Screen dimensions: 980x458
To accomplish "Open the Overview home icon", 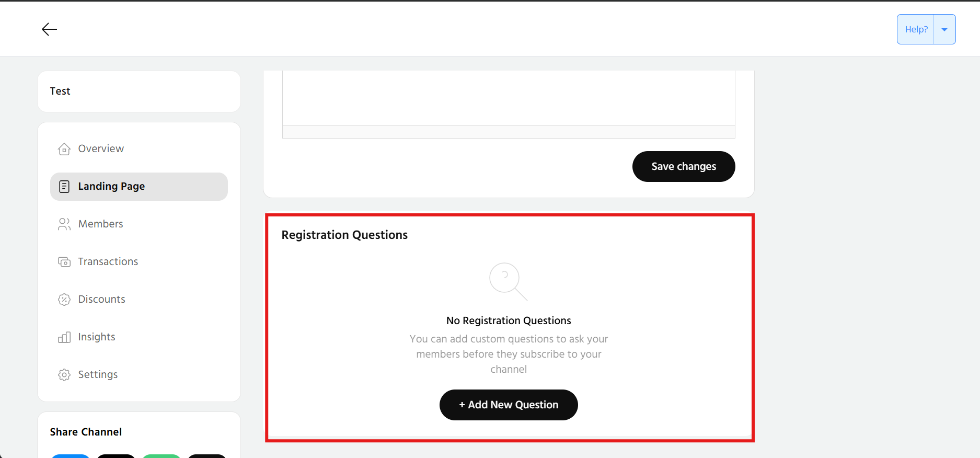I will [64, 149].
